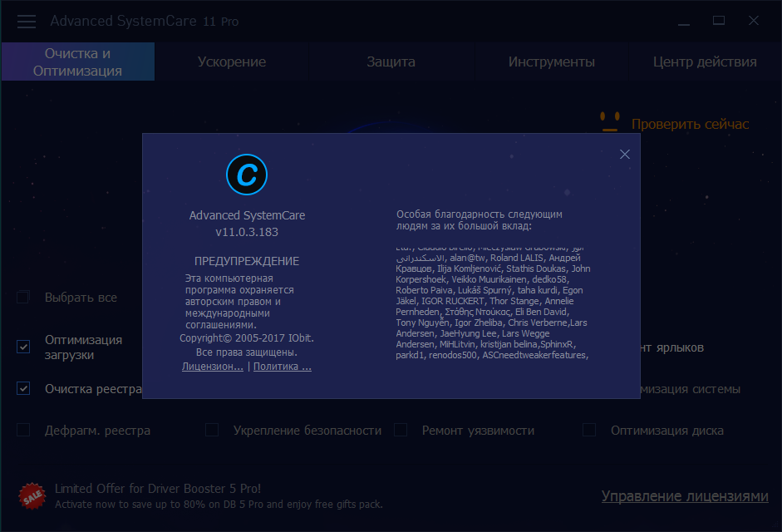This screenshot has width=782, height=532.
Task: Switch to the 'Ускорение' tab
Action: click(231, 62)
